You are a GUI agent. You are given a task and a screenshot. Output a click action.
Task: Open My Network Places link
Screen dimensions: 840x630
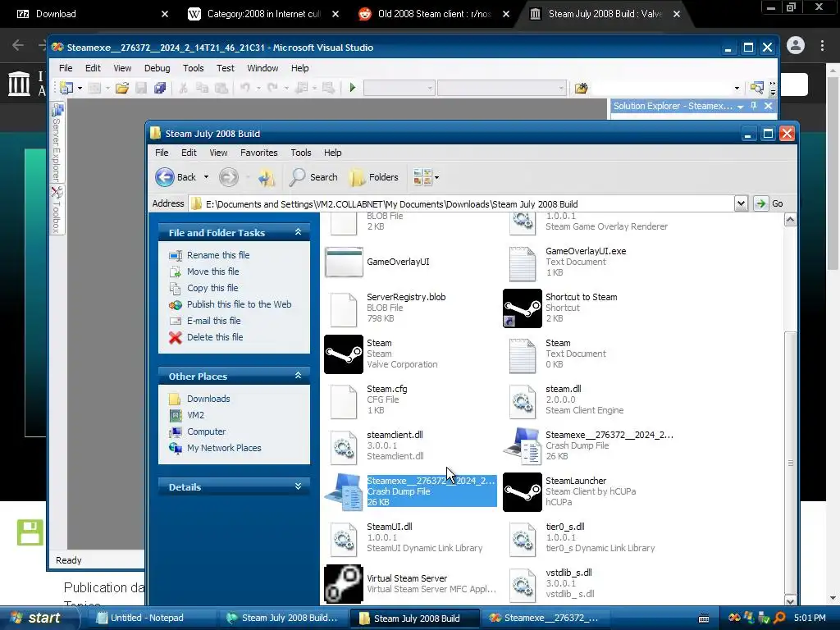click(x=224, y=448)
